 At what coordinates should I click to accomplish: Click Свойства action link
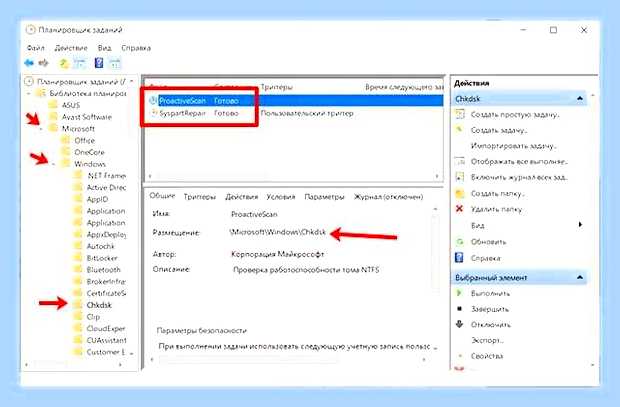click(487, 356)
